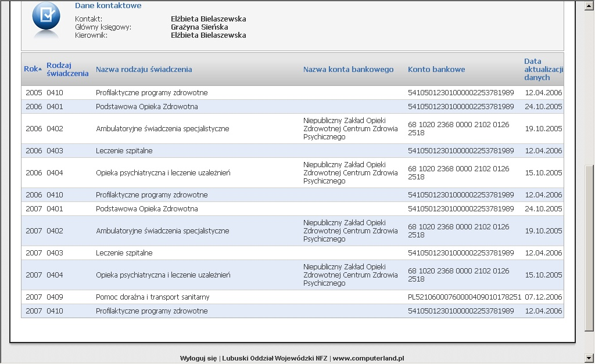This screenshot has height=364, width=595.
Task: Open Lubuski Oddział Wojewódzki NFZ link
Action: (275, 358)
